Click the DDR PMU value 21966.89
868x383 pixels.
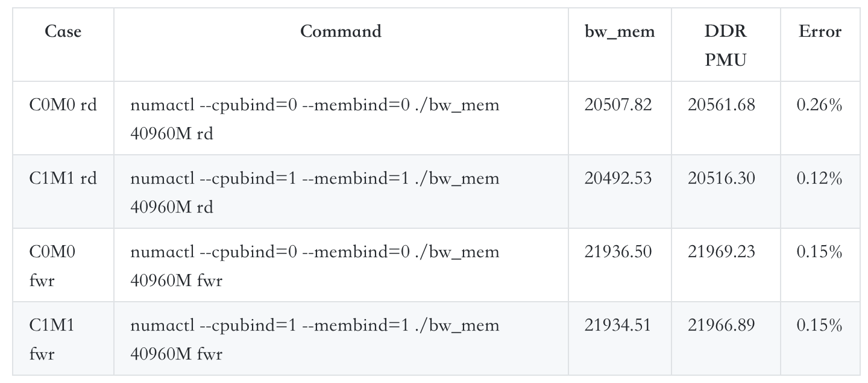pyautogui.click(x=721, y=325)
